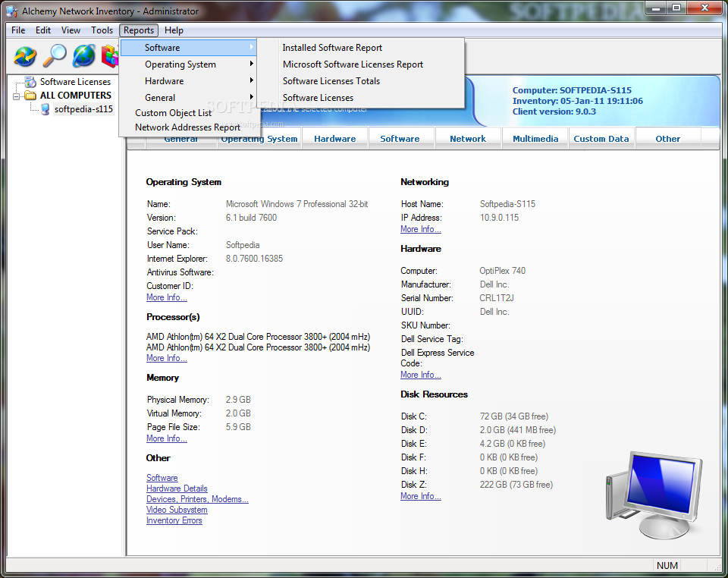Click the Disk Z: 222 GB value
The height and width of the screenshot is (578, 728).
(x=516, y=485)
